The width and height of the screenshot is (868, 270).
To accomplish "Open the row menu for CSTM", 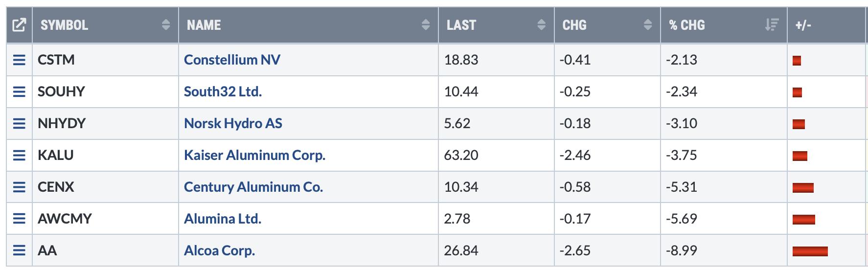I will (x=19, y=60).
